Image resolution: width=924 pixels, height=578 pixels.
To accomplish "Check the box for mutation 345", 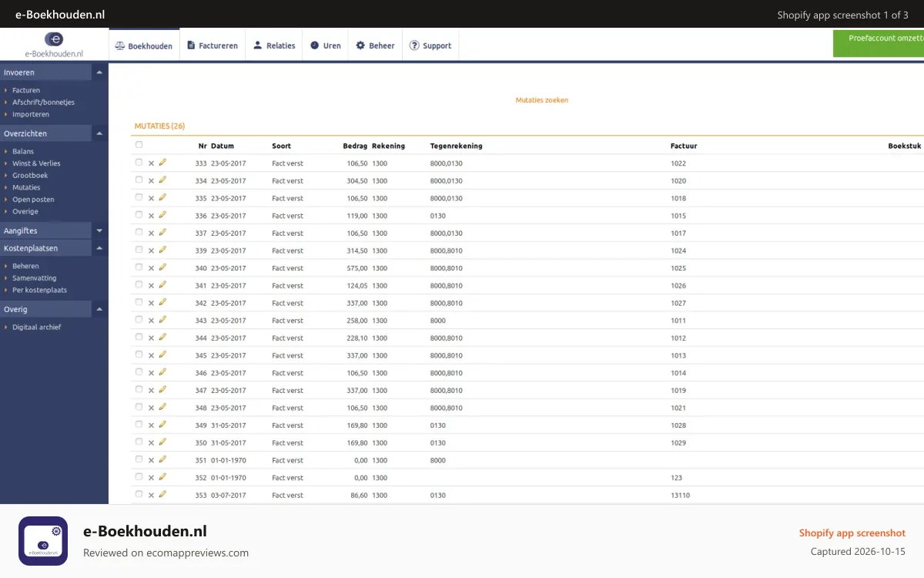I will coord(139,355).
